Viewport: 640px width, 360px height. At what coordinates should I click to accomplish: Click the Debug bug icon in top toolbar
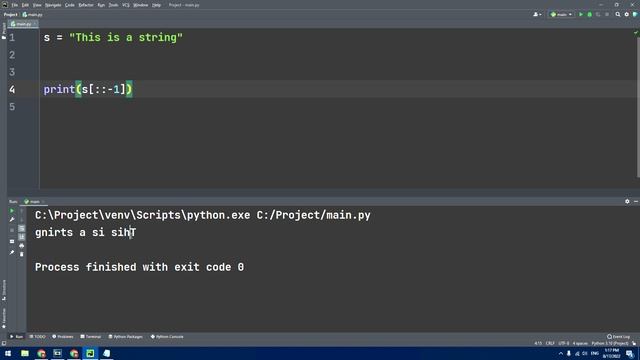[589, 14]
